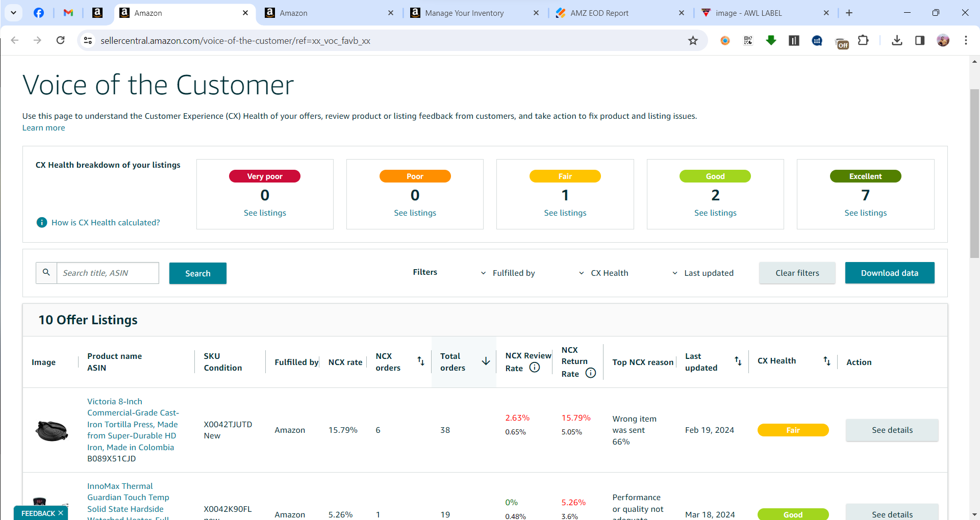The image size is (980, 520).
Task: Sort by CX Health column
Action: [826, 361]
